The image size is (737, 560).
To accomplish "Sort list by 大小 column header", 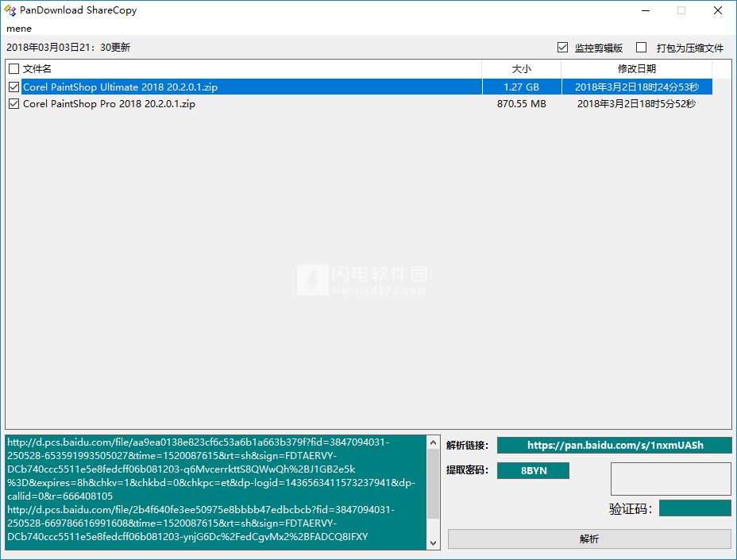I will (x=522, y=69).
